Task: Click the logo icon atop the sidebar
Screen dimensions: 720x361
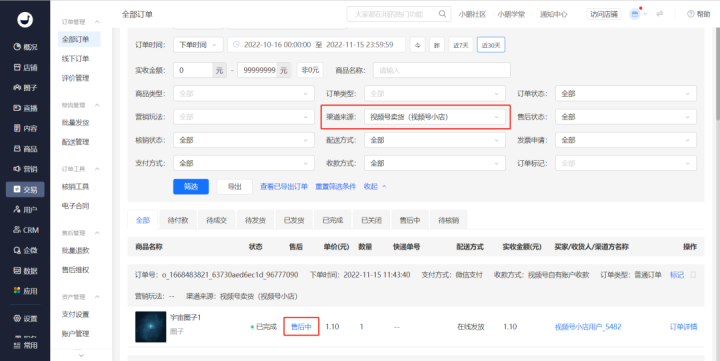Action: tap(25, 19)
